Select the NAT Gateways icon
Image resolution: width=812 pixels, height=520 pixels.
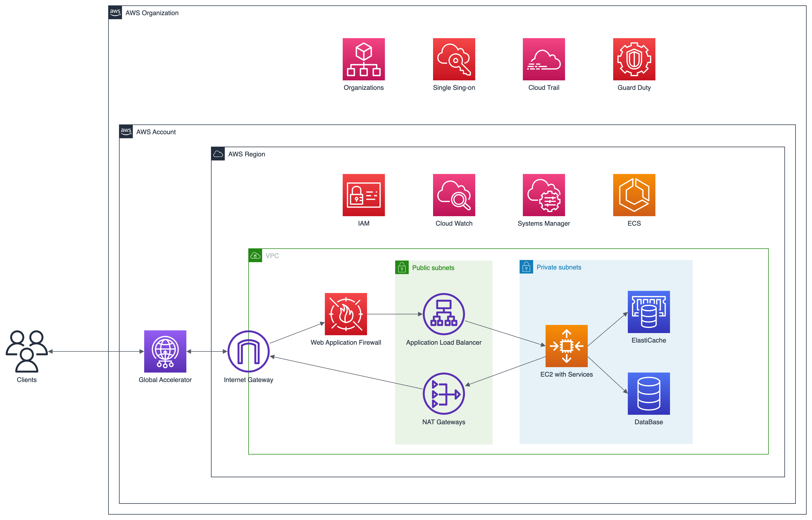click(x=443, y=393)
